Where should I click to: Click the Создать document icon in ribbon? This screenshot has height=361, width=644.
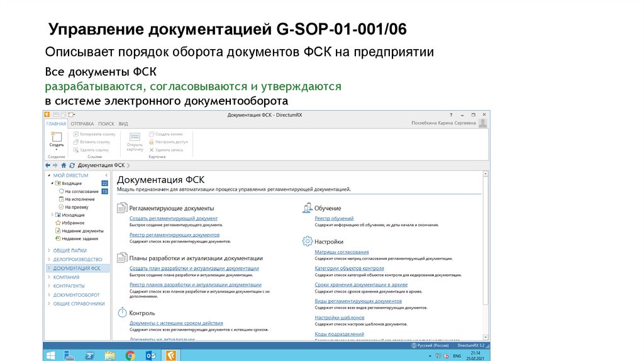(x=56, y=136)
